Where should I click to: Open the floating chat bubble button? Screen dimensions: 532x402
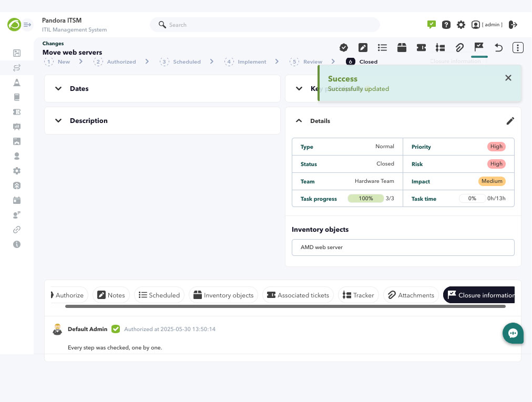(513, 333)
